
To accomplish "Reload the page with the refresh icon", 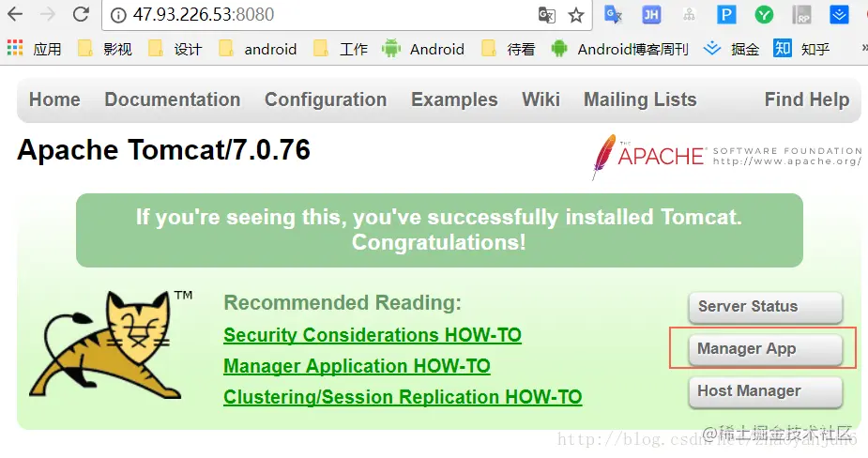I will [81, 14].
